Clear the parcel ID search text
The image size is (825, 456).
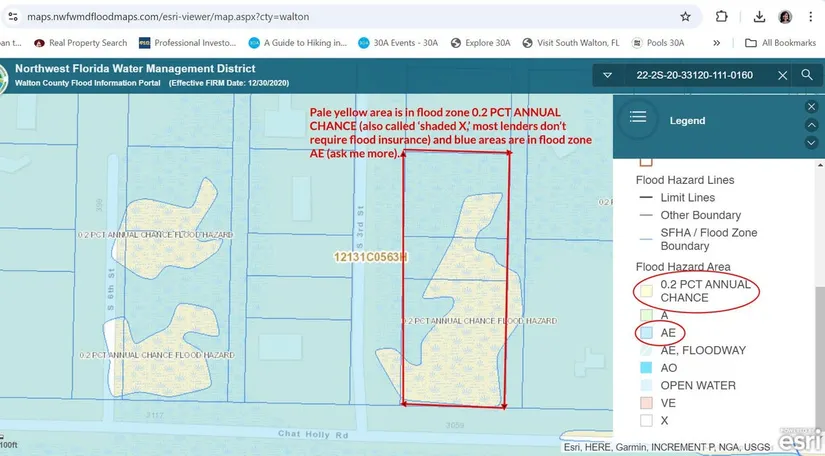click(783, 75)
